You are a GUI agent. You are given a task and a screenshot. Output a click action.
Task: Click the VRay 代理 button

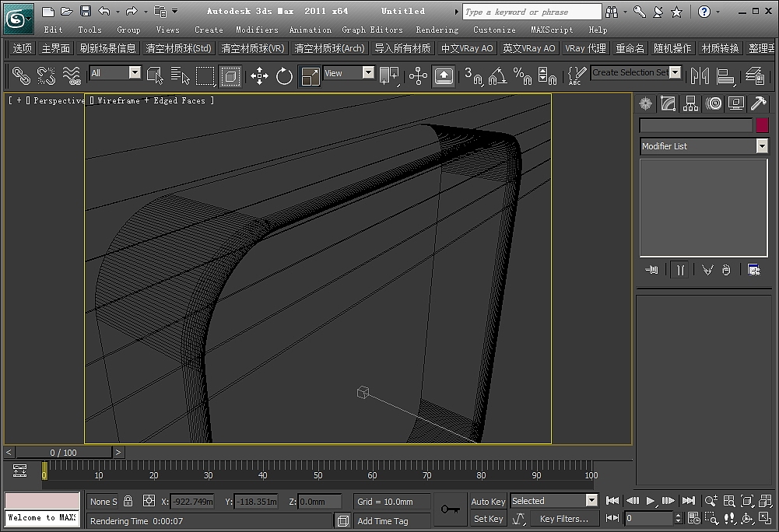click(x=585, y=48)
